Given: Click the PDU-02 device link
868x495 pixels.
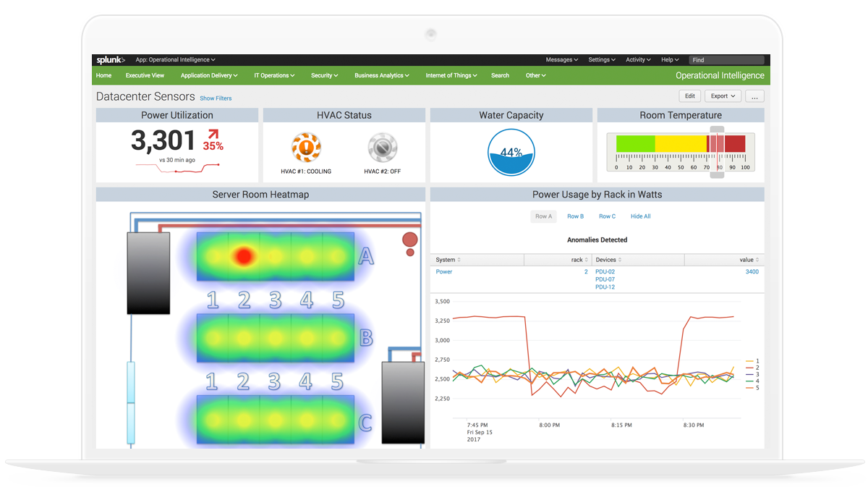Looking at the screenshot, I should [605, 272].
